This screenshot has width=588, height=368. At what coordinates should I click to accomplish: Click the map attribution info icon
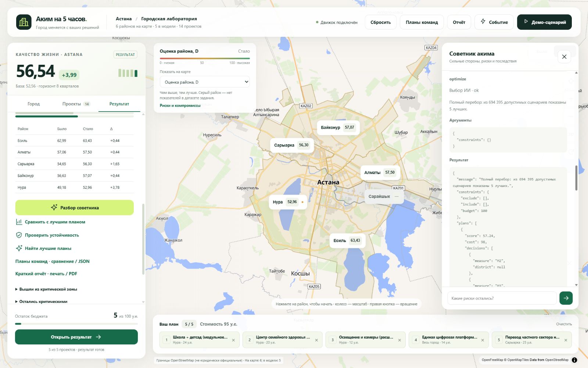pyautogui.click(x=574, y=360)
